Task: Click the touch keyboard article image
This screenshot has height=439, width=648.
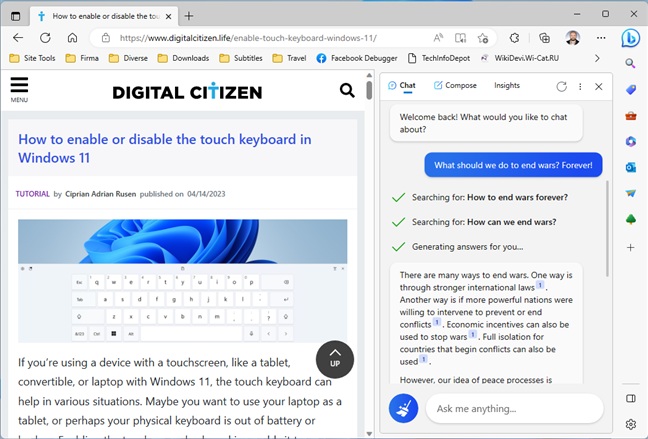Action: click(182, 281)
